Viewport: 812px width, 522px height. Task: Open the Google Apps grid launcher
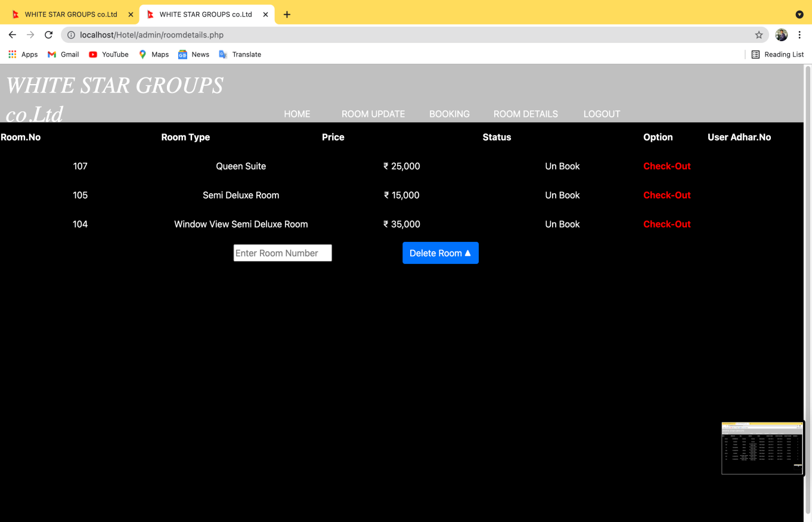[12, 54]
